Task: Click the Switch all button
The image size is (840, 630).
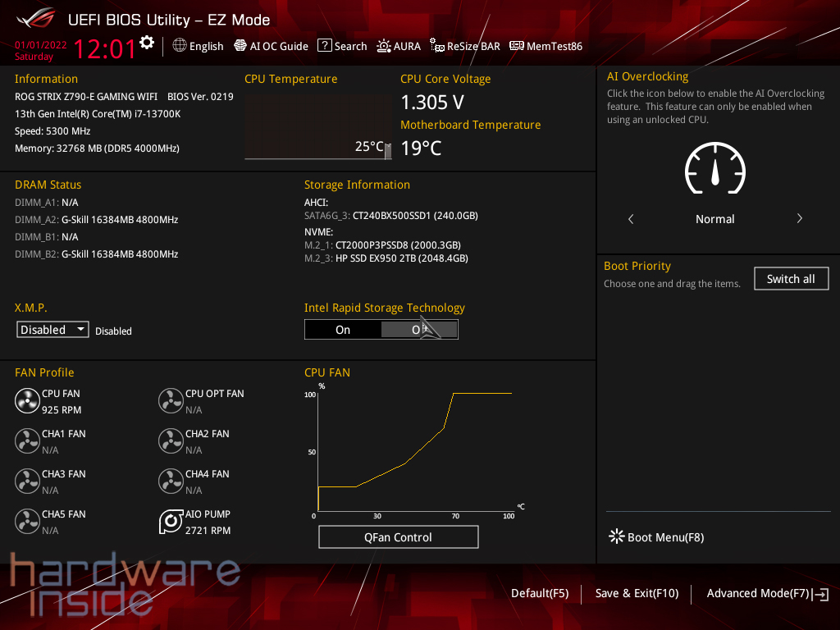Action: coord(792,279)
